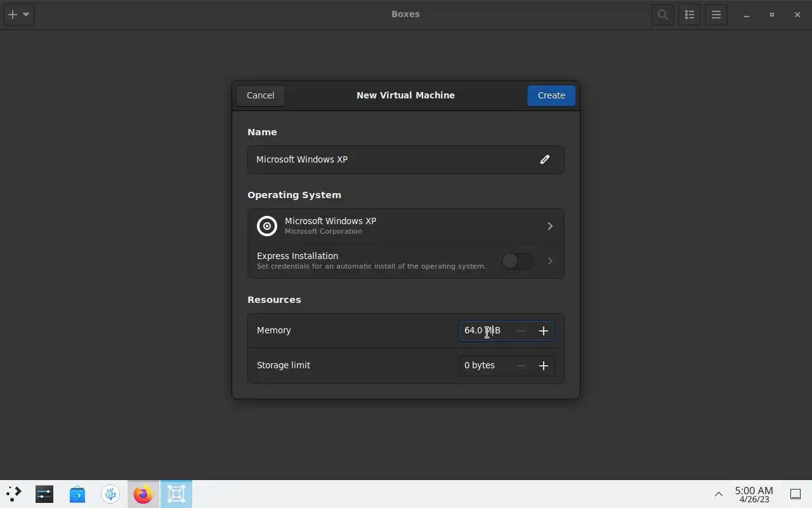Open the Microsoft Windows XP operating system row
Viewport: 812px width, 508px height.
406,226
